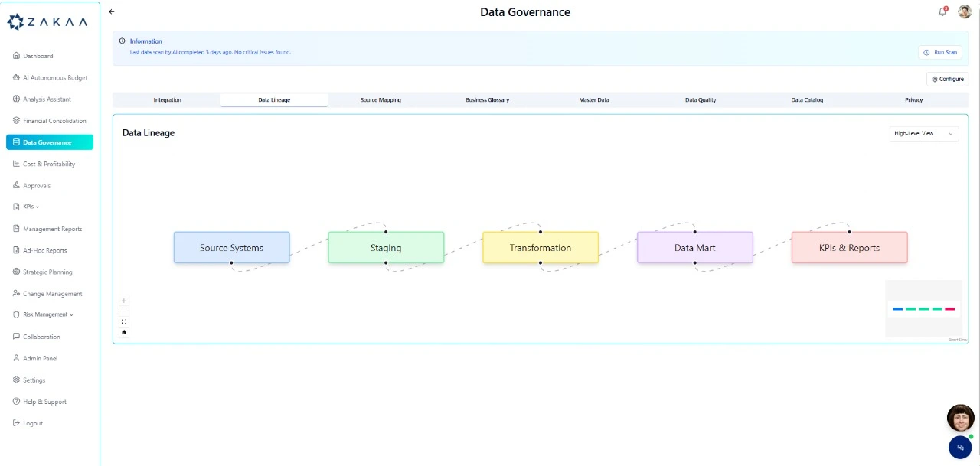Select the Transformation lineage node
Image resolution: width=980 pixels, height=466 pixels.
541,248
